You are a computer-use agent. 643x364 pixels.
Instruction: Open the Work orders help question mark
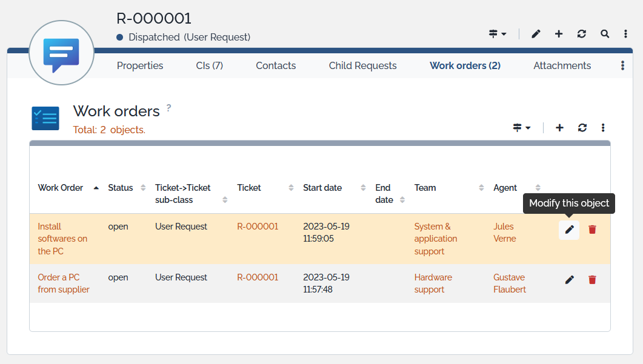[169, 108]
